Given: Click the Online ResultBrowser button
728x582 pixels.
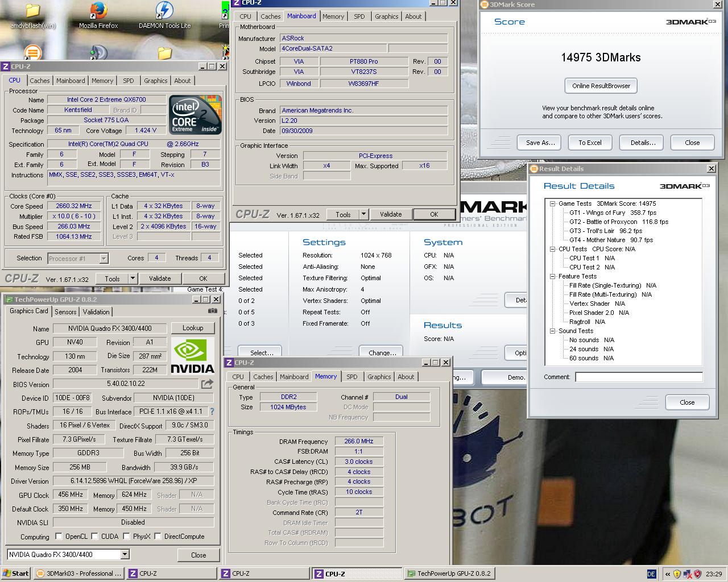Looking at the screenshot, I should click(x=601, y=86).
